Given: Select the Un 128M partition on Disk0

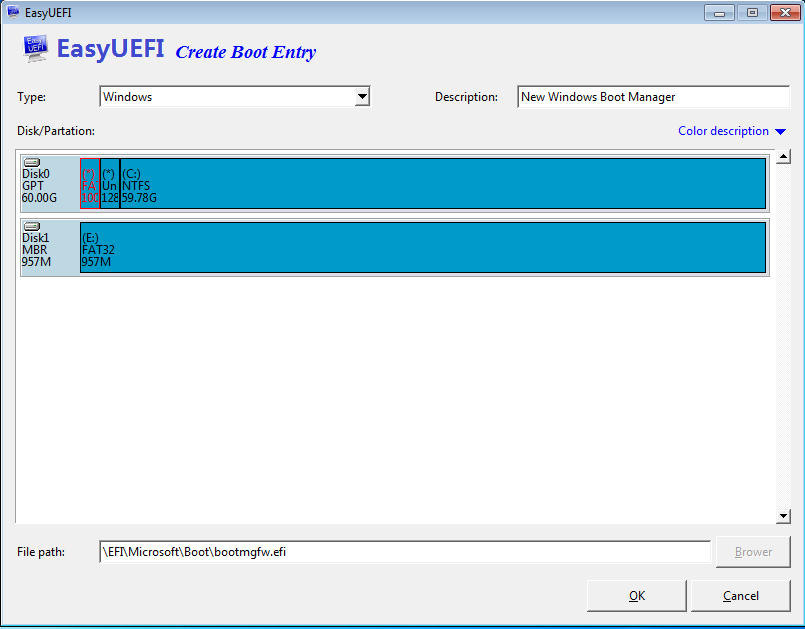Looking at the screenshot, I should click(x=110, y=183).
